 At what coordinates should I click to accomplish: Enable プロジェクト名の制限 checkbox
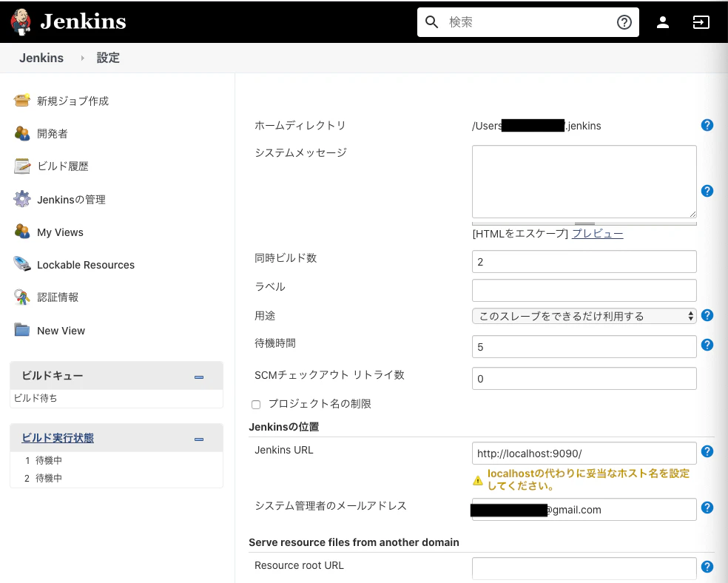256,404
